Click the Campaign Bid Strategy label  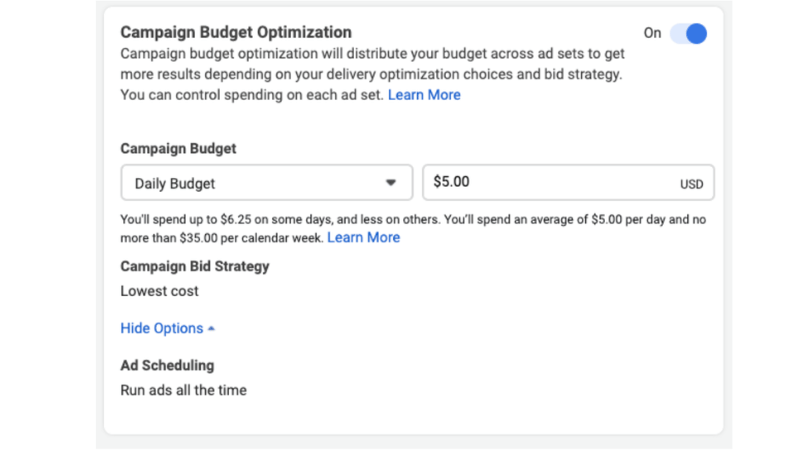pos(194,266)
